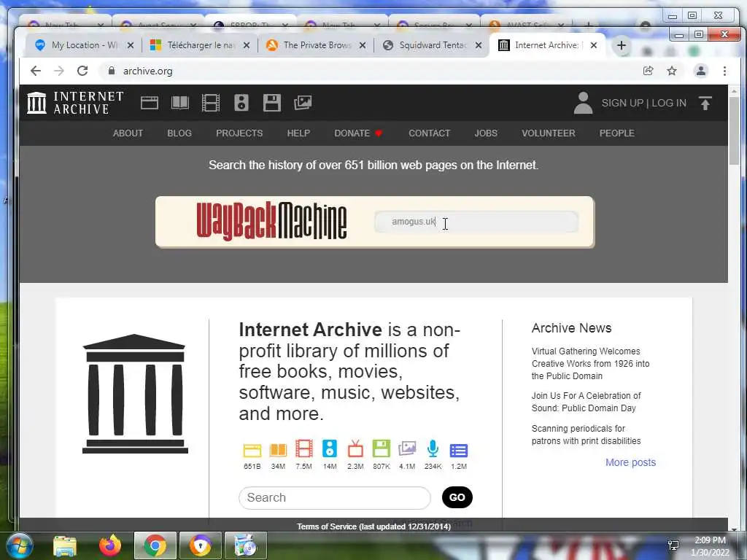The image size is (747, 560).
Task: Click the blue audio icon labeled 14M
Action: pos(330,449)
